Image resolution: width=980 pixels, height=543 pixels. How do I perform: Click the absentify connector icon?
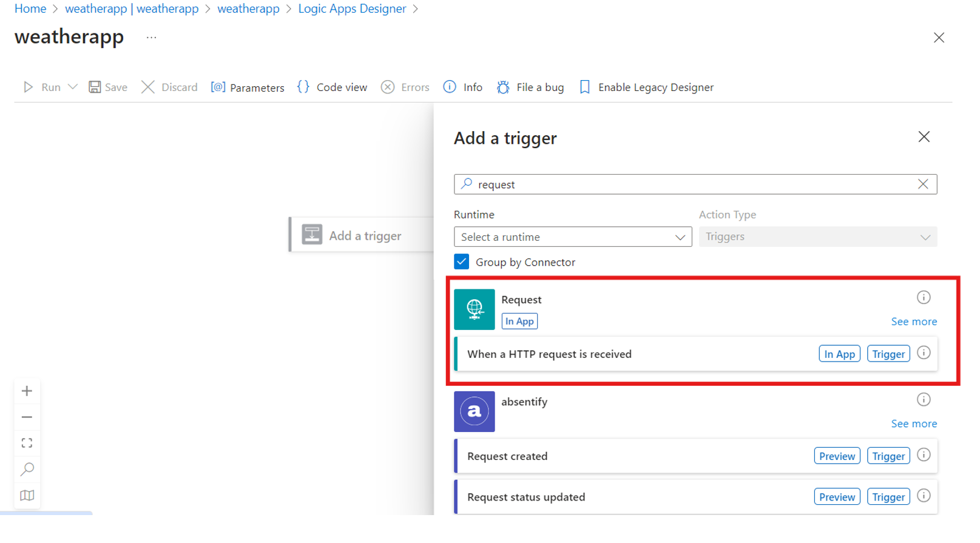pos(474,411)
